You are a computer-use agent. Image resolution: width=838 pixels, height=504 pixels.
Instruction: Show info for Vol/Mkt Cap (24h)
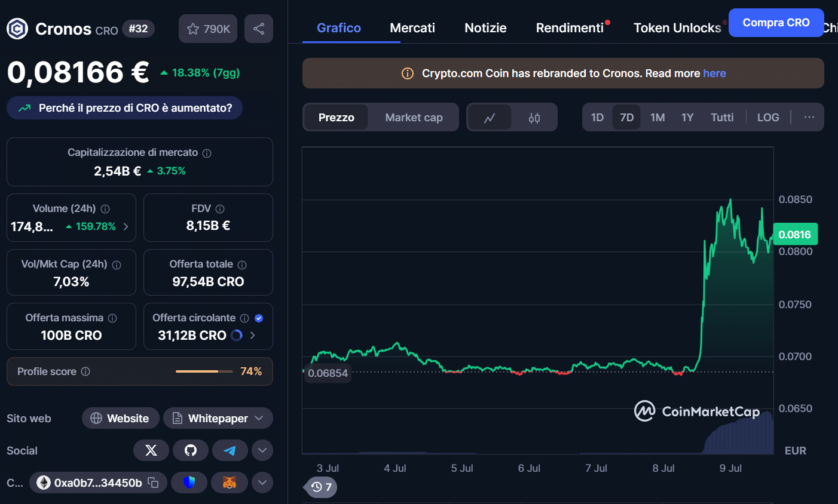click(x=117, y=265)
